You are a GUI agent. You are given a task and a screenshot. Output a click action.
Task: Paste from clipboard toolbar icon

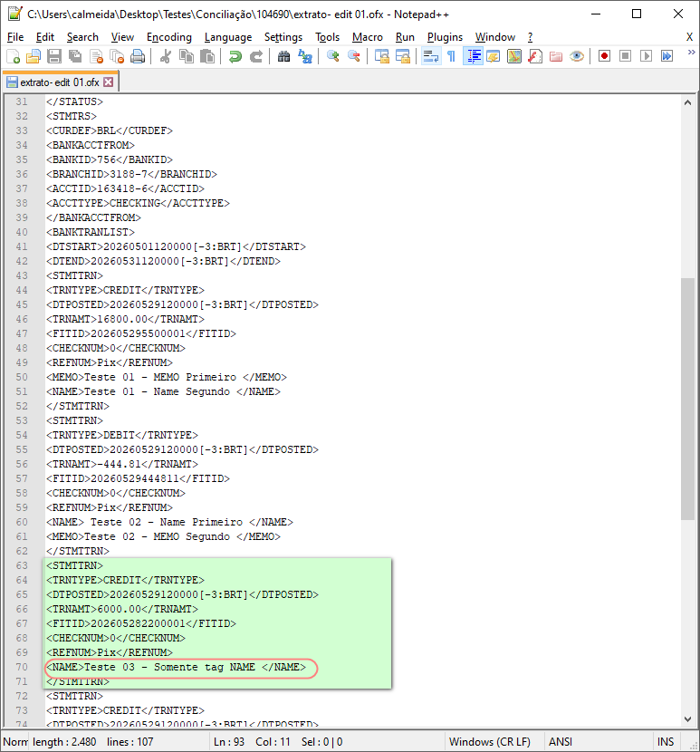click(x=207, y=56)
